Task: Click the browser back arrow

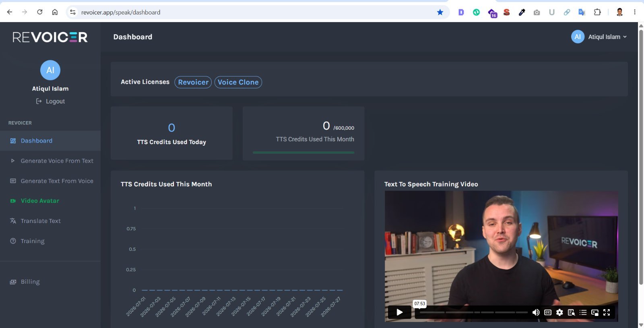Action: coord(10,12)
